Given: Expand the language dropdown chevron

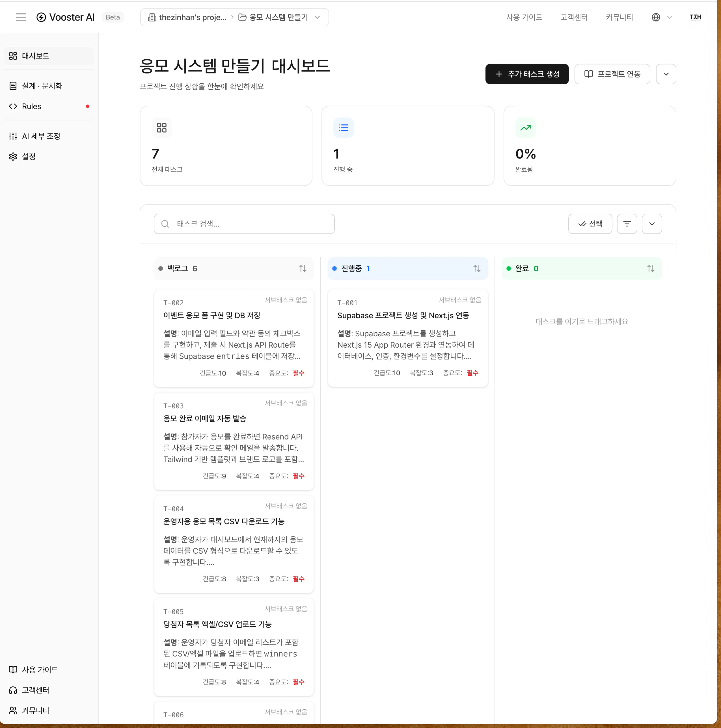Looking at the screenshot, I should click(x=669, y=17).
